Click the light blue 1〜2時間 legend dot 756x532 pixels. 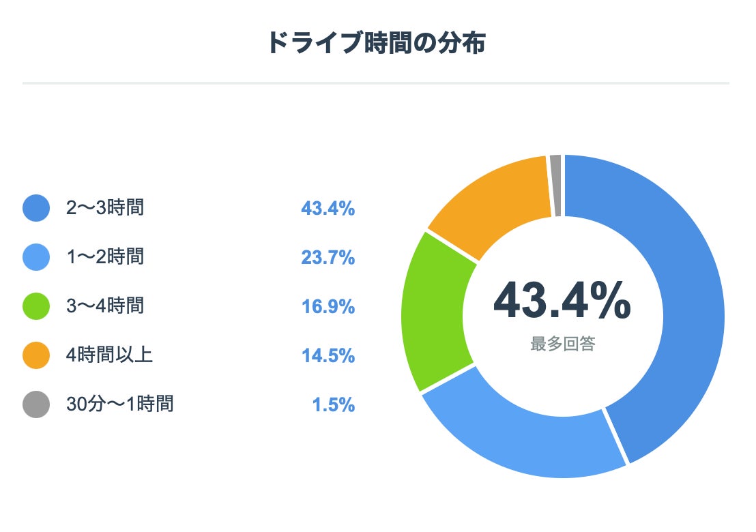point(36,257)
